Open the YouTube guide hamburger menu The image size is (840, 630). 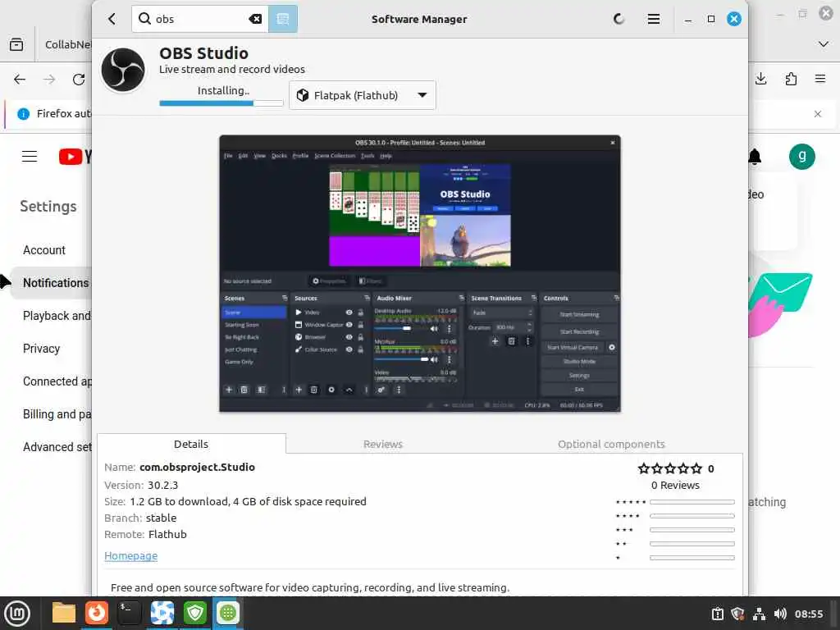pos(30,157)
